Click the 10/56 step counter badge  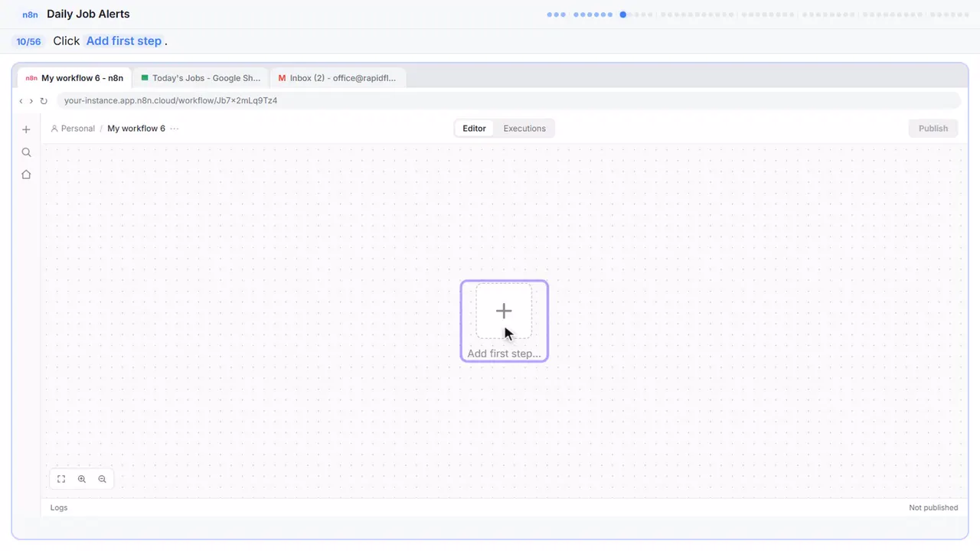pos(28,41)
